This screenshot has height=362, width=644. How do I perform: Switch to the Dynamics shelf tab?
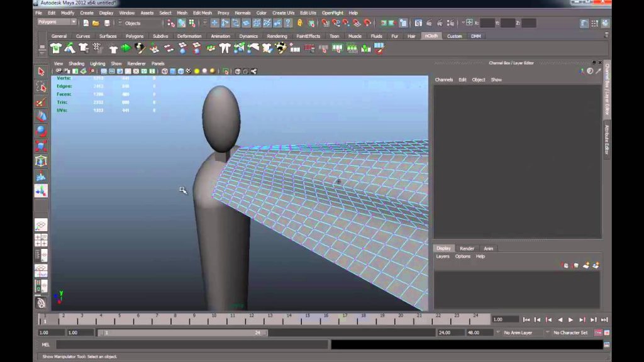248,36
